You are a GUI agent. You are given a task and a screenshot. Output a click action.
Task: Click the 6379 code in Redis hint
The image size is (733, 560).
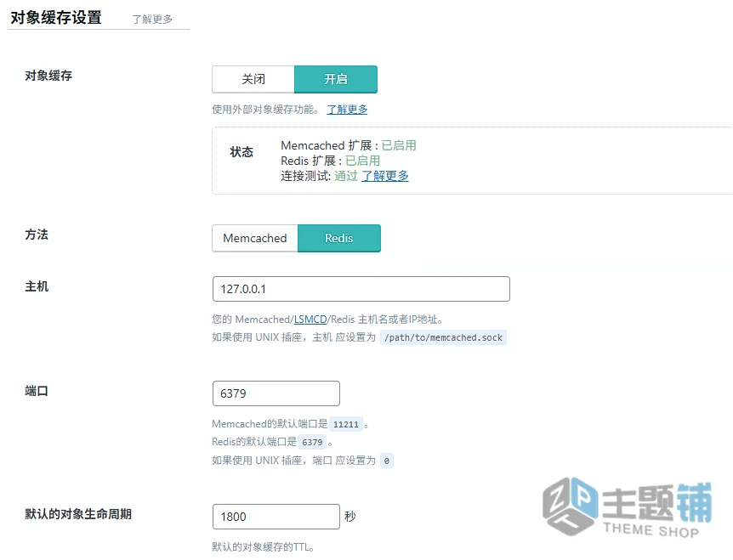click(312, 442)
